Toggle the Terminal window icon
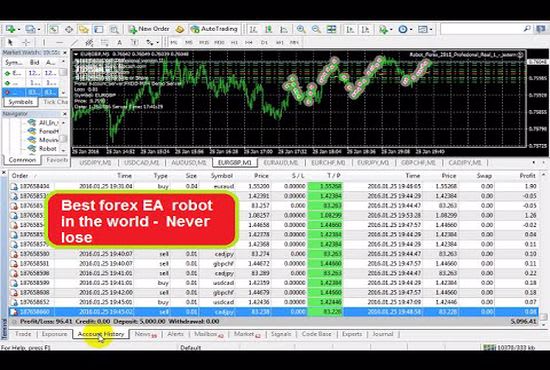The height and width of the screenshot is (370, 550). [99, 29]
